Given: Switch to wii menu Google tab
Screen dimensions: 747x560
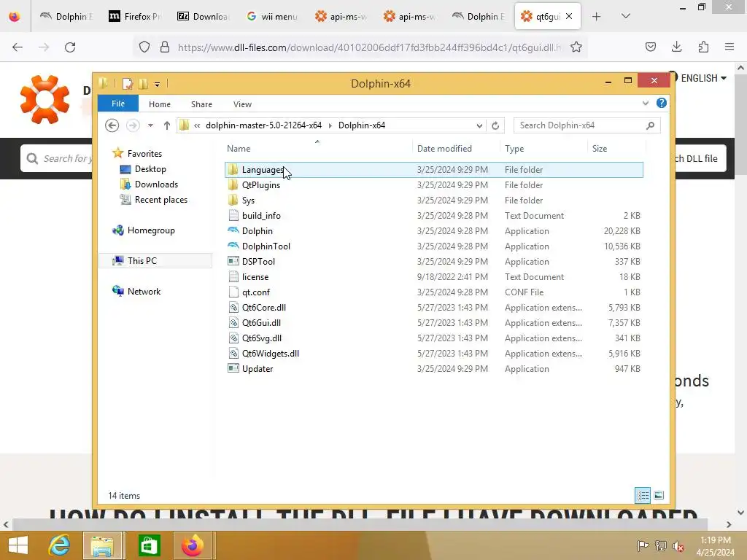Looking at the screenshot, I should coord(272,16).
